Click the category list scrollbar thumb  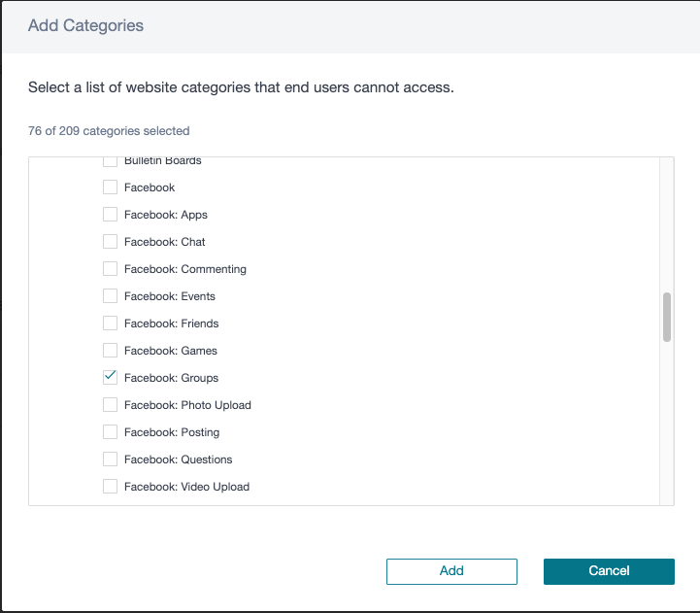tap(667, 317)
